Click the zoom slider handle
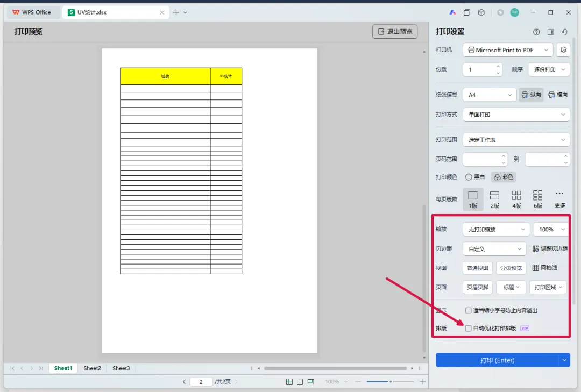Image resolution: width=581 pixels, height=392 pixels. coord(390,382)
